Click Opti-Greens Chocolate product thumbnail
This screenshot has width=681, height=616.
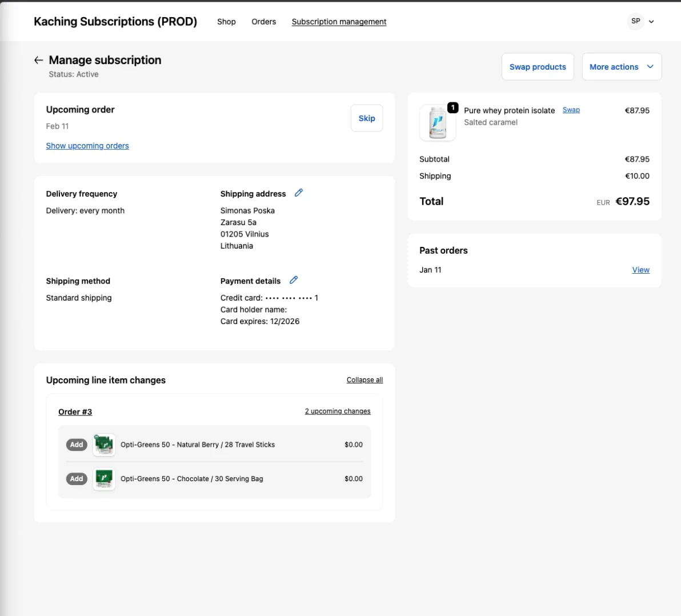point(104,479)
